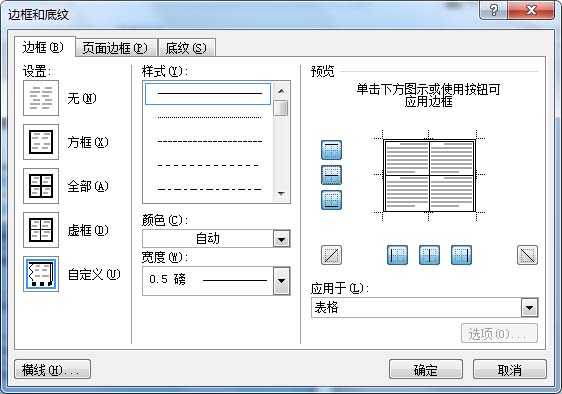Cancel the dialog with 取消

(510, 369)
